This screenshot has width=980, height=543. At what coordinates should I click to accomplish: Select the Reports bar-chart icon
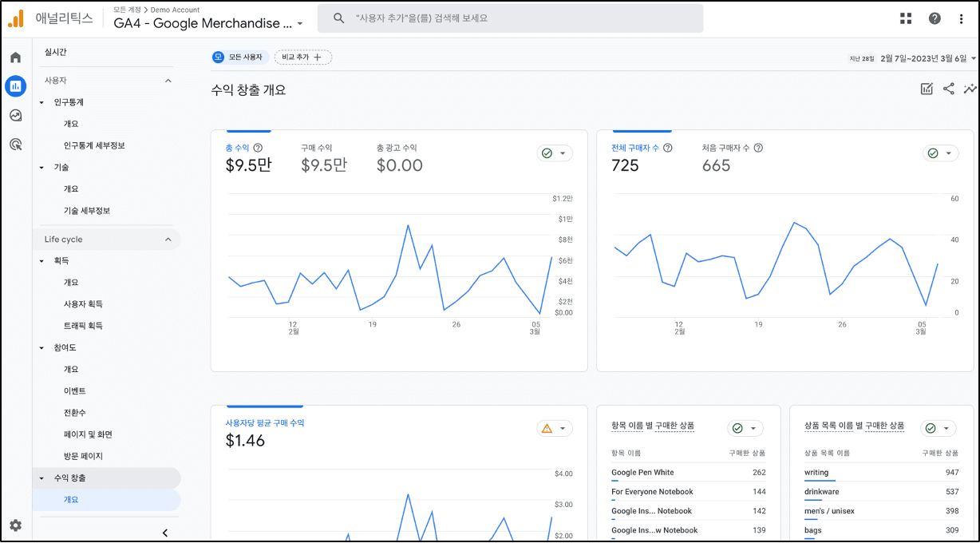[15, 86]
